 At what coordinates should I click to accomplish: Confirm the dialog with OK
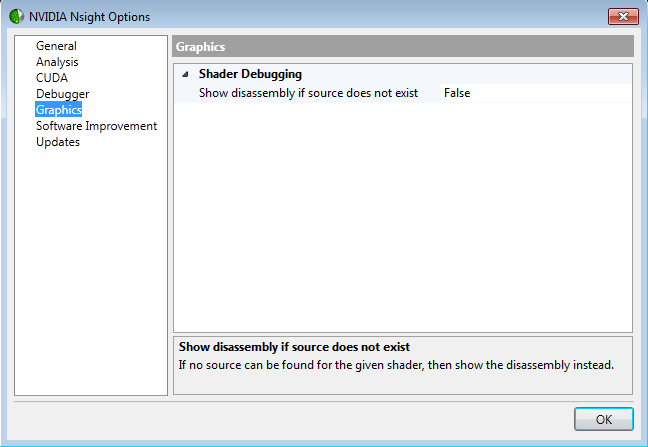pos(603,419)
